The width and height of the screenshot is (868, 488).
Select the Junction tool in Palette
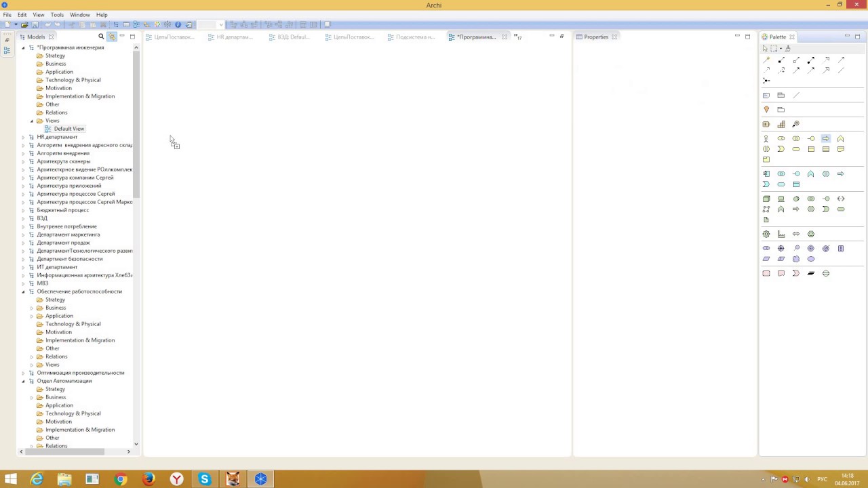tap(766, 81)
